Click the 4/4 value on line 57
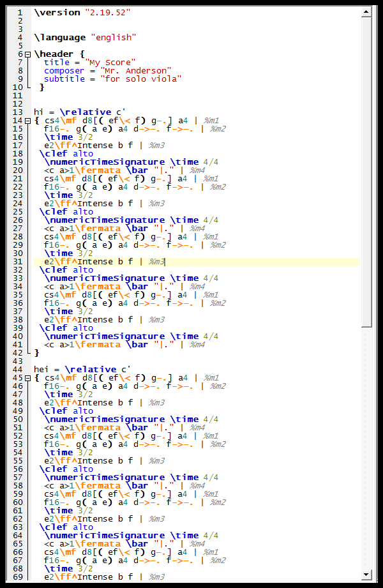This screenshot has height=588, width=383. (x=211, y=478)
